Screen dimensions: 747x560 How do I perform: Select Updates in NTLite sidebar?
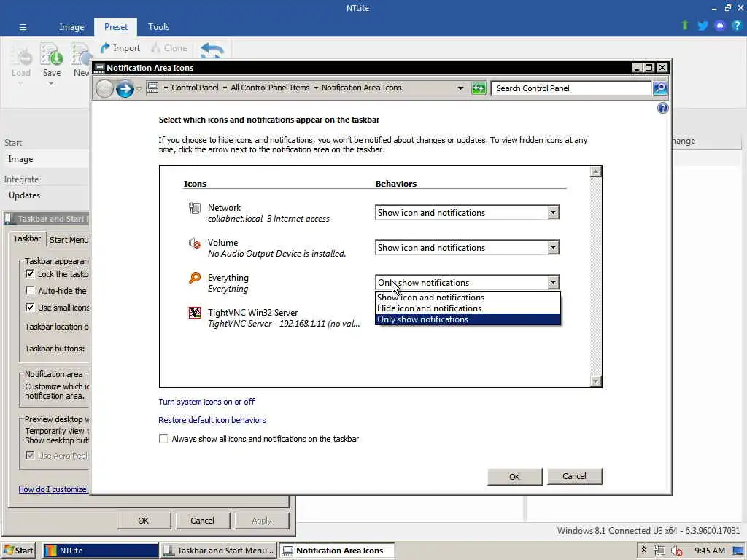24,195
